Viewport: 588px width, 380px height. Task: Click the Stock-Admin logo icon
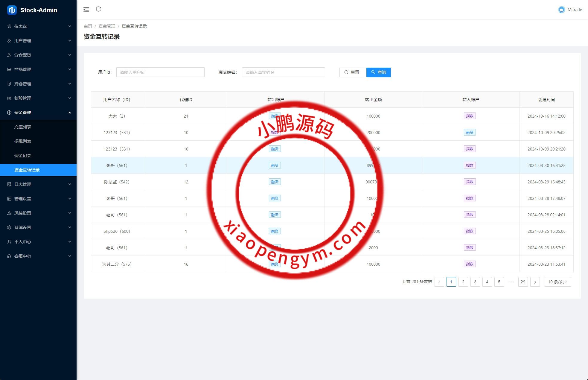12,10
